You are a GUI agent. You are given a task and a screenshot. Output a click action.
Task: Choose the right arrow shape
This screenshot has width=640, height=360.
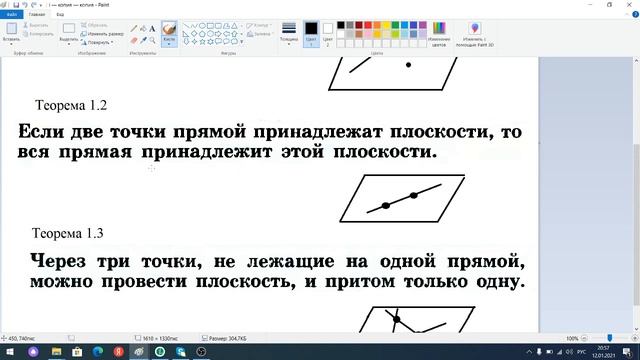pos(218,34)
